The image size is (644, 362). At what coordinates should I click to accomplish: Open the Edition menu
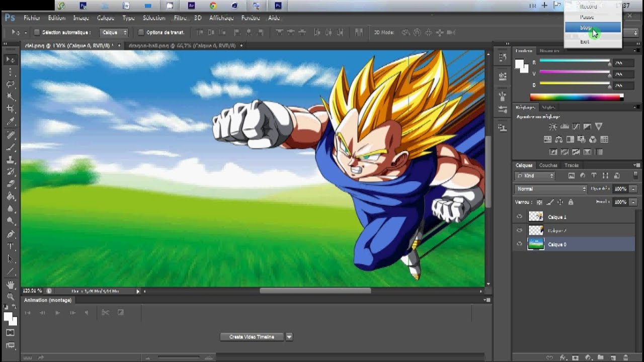click(x=56, y=18)
